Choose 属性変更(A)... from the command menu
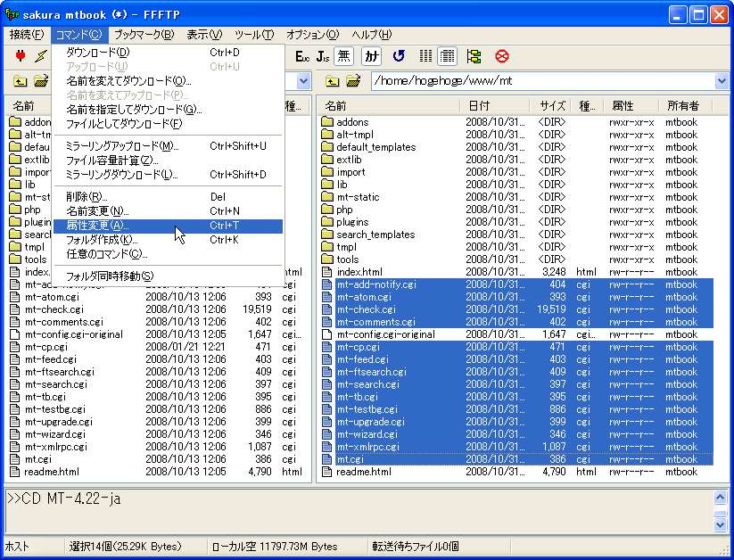 (168, 226)
